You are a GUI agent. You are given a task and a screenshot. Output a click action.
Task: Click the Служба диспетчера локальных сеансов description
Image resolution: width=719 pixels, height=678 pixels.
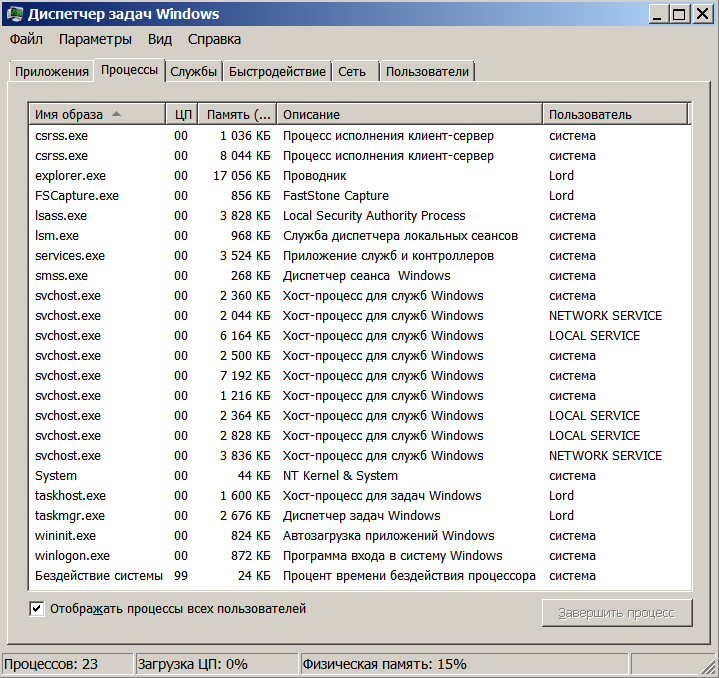pyautogui.click(x=400, y=236)
